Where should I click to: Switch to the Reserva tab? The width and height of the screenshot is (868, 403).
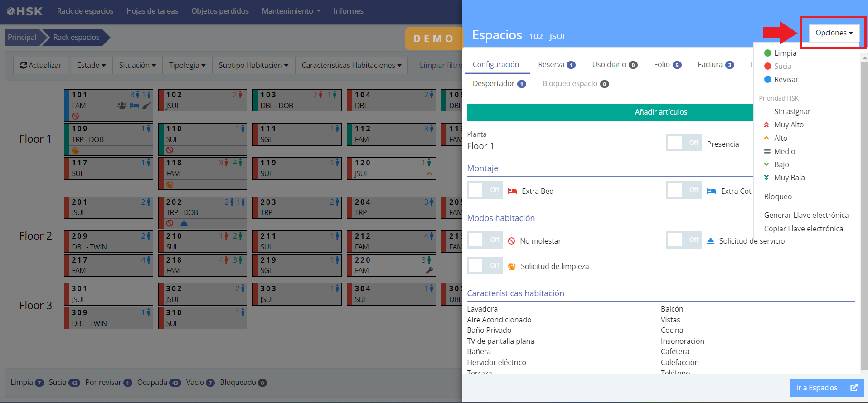pyautogui.click(x=556, y=65)
